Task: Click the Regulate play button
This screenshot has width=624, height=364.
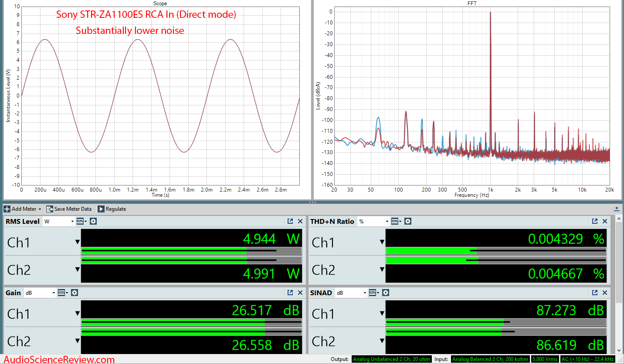Action: pyautogui.click(x=101, y=209)
